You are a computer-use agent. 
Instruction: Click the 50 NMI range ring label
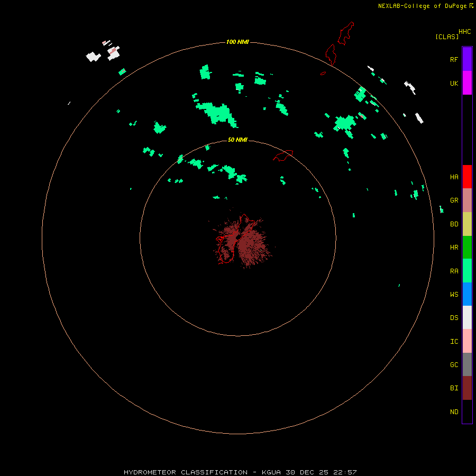237,140
